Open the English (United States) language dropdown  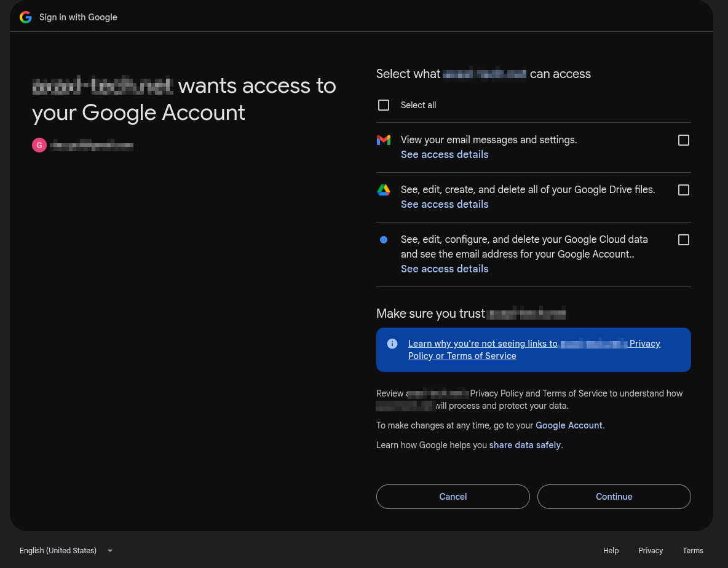pos(66,550)
